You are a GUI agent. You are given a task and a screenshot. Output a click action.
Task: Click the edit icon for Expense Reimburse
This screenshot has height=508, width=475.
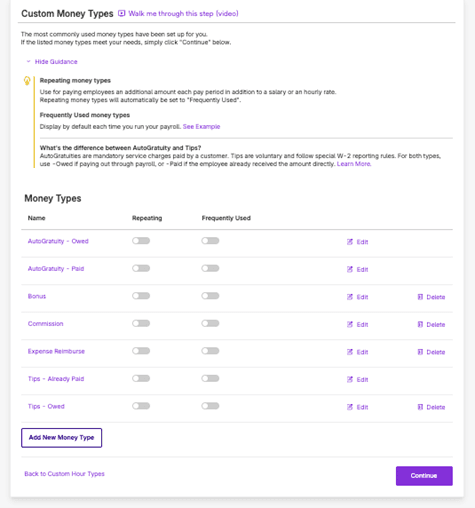(350, 352)
